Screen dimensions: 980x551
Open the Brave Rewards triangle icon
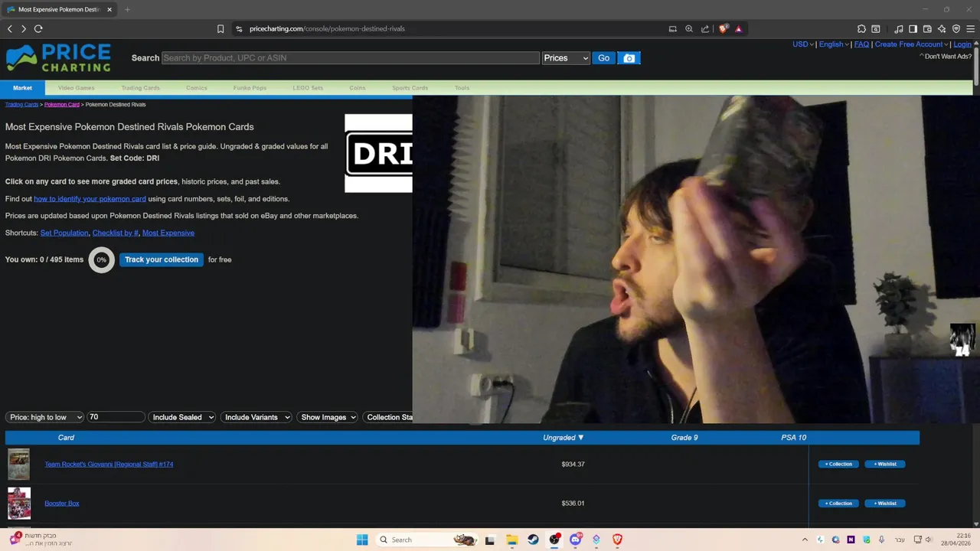739,29
